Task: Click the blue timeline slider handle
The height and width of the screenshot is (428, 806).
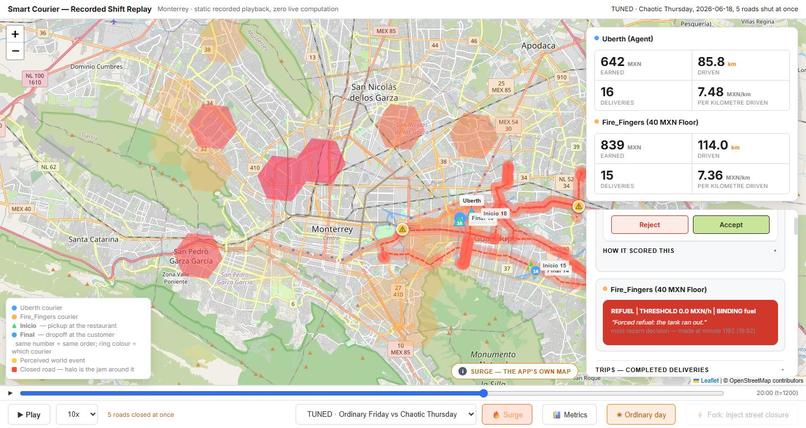Action: pyautogui.click(x=484, y=393)
